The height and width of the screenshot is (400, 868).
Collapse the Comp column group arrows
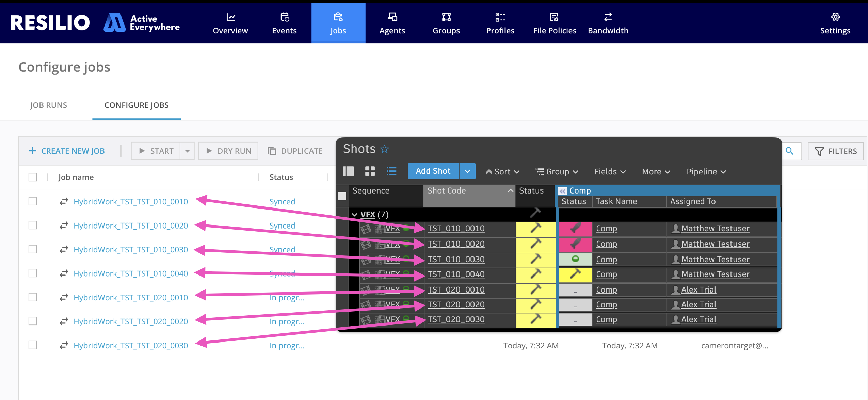[563, 191]
